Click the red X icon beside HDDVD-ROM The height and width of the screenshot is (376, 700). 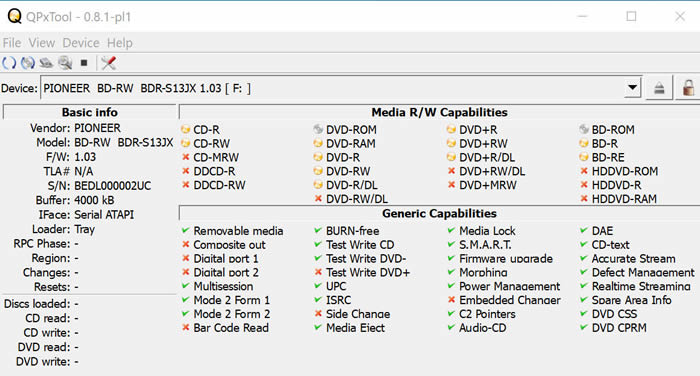(583, 171)
